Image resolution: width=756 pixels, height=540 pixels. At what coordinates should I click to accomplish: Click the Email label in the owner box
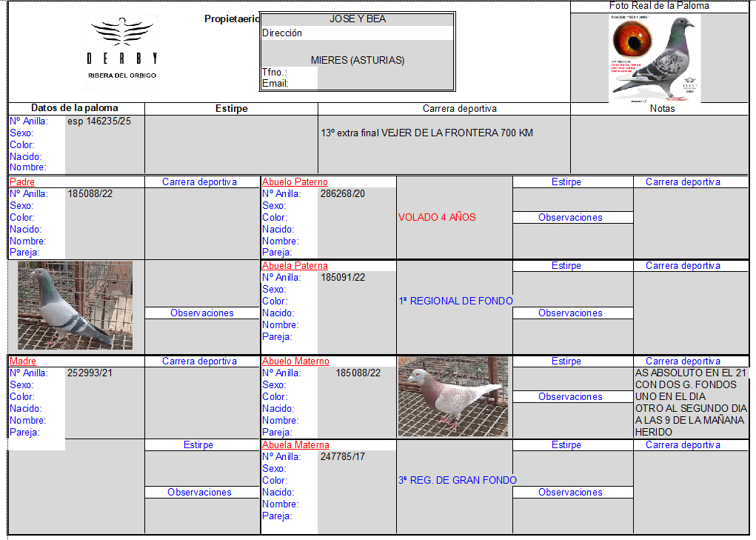coord(275,83)
